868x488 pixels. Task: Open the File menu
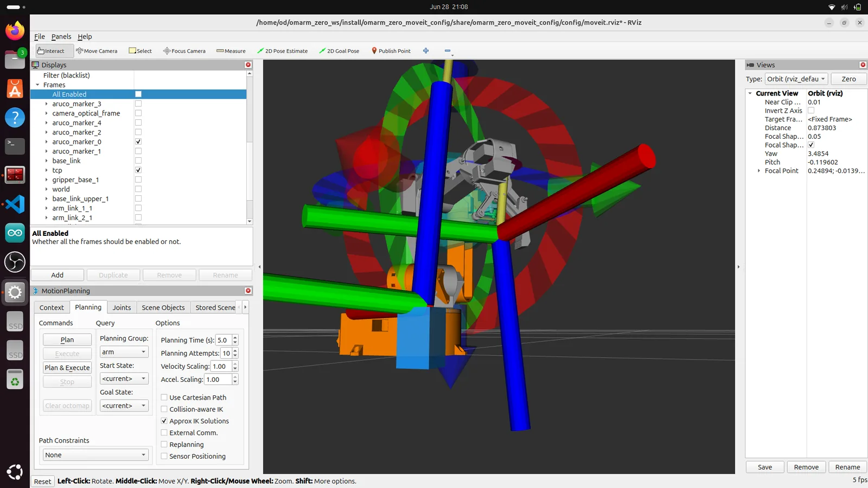pos(40,36)
